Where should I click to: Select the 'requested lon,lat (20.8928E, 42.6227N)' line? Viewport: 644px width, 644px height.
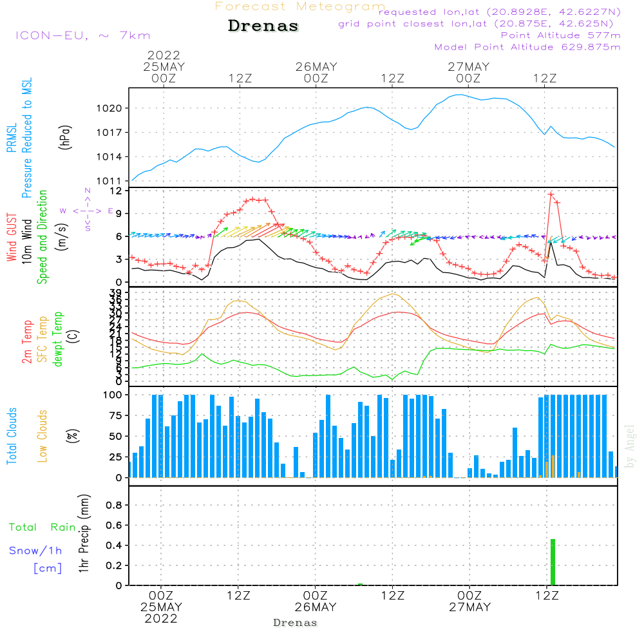tap(500, 12)
